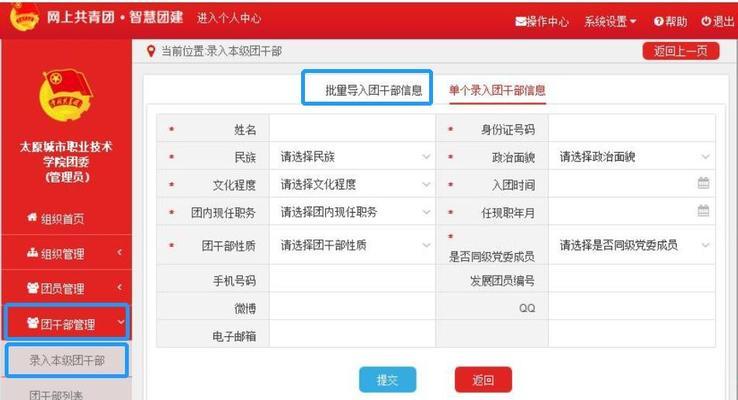Open the 请选择是否同级党委成员 dropdown
This screenshot has width=738, height=400.
632,245
